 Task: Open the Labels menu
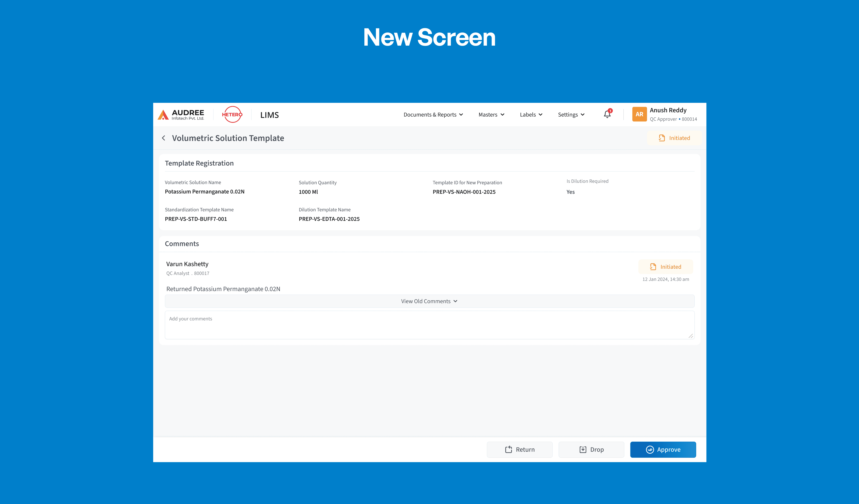click(531, 114)
